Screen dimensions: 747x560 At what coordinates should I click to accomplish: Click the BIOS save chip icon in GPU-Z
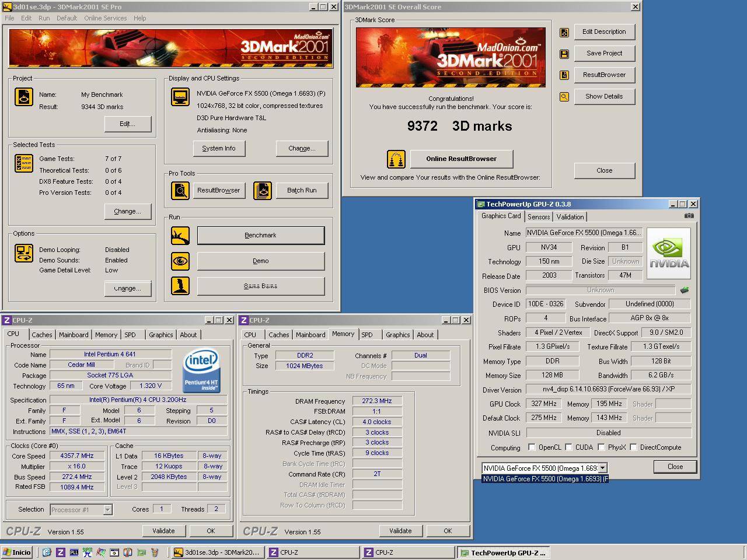click(685, 290)
